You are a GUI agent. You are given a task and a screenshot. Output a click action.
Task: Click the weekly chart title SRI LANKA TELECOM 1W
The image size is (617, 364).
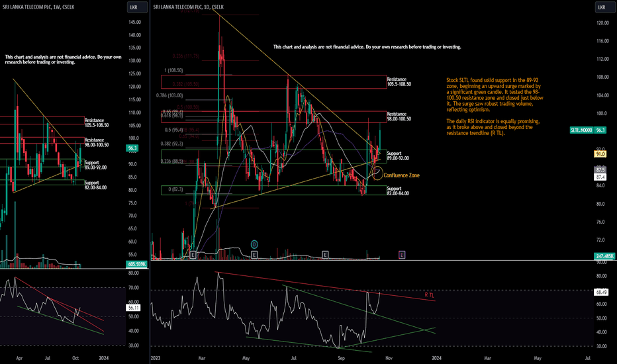(38, 7)
